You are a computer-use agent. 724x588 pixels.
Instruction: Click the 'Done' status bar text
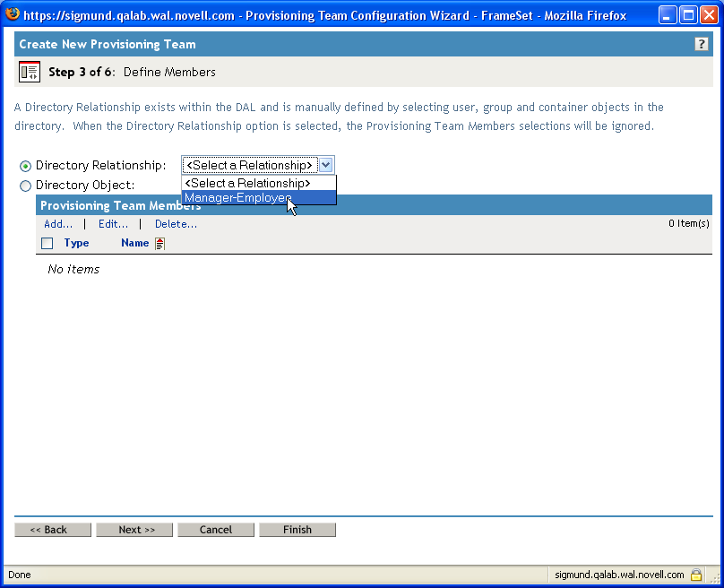(x=20, y=575)
